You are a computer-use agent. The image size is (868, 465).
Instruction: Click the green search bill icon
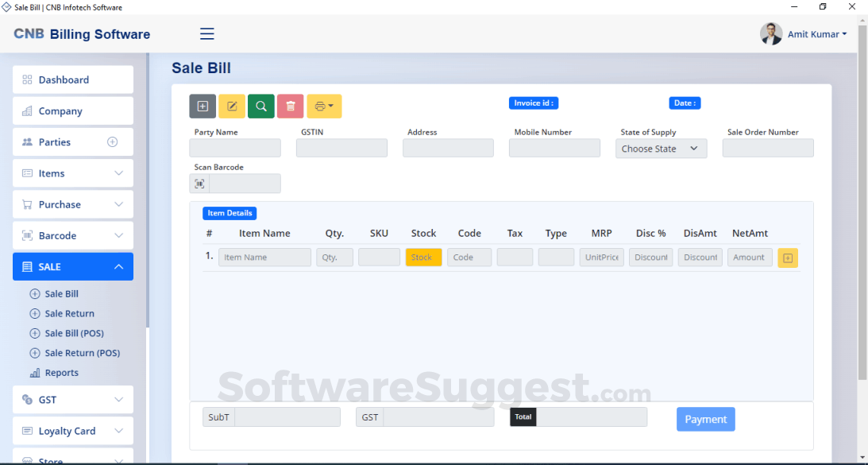[x=261, y=107]
